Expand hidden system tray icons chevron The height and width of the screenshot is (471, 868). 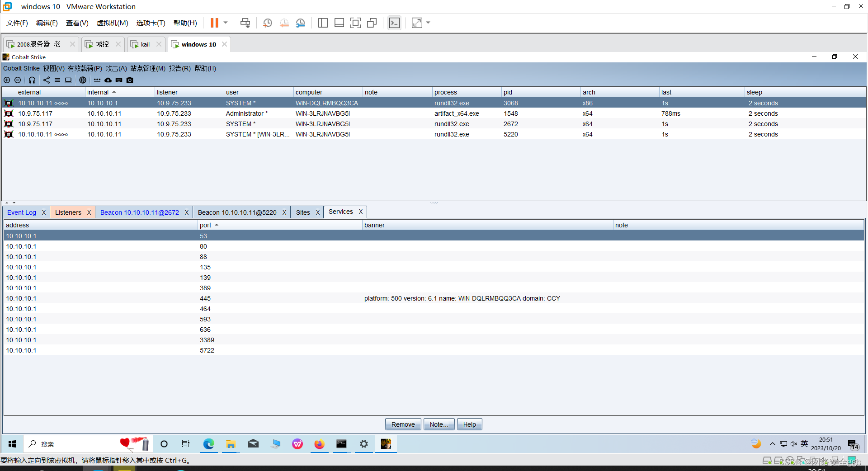(x=773, y=444)
